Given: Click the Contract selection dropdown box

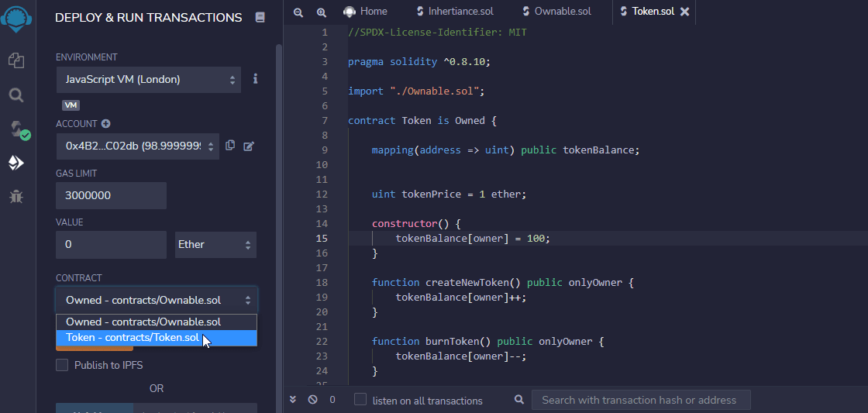Looking at the screenshot, I should pyautogui.click(x=156, y=300).
